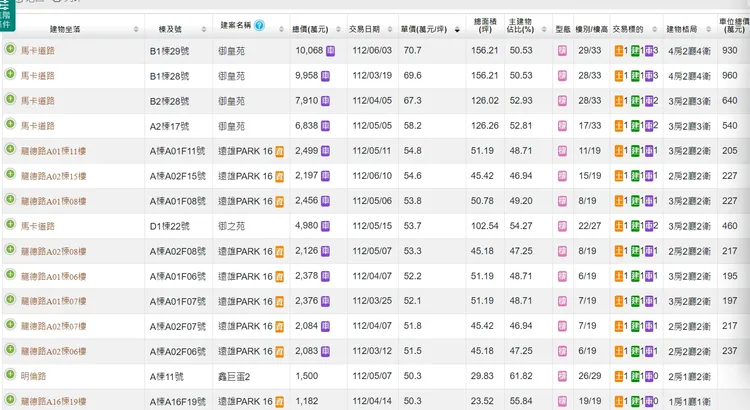Click the orange presale icon in A棟A02F15號 row
Screen dimensions: 750x410
279,177
